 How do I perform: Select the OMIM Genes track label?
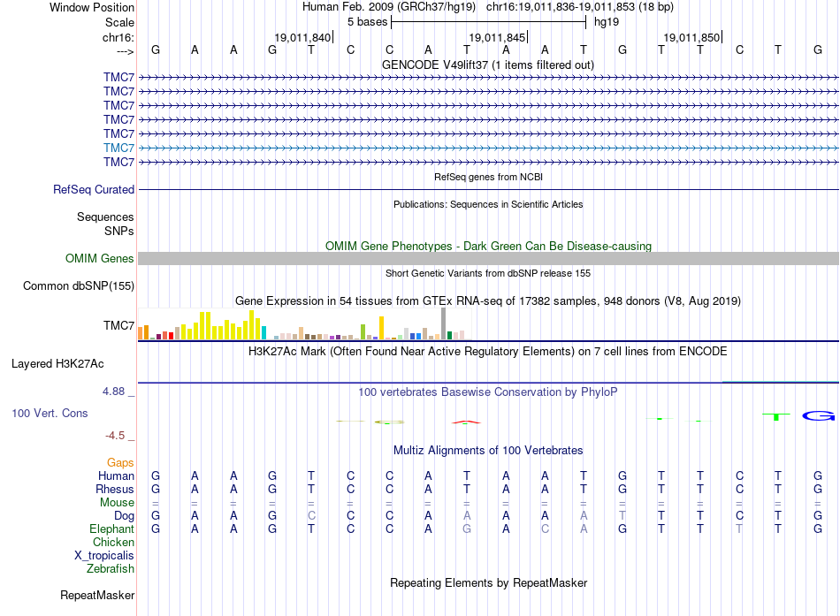tap(100, 259)
